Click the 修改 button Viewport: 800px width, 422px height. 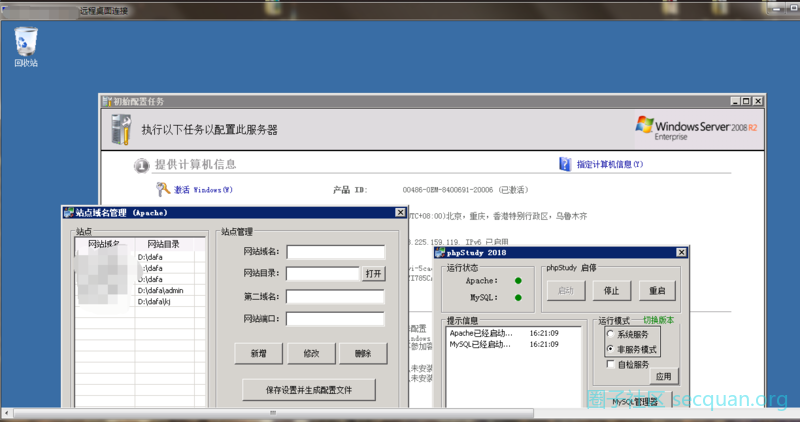tap(311, 353)
